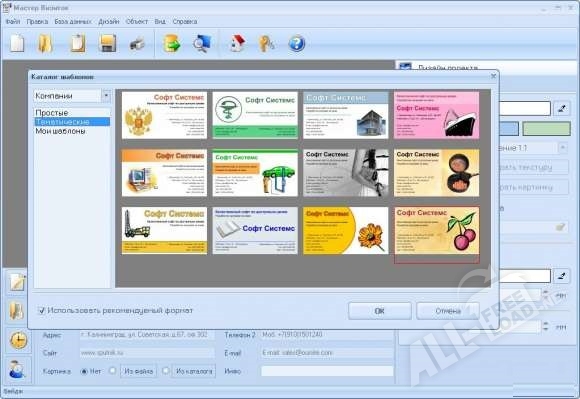580x399 pixels.
Task: Choose the cherry-themed business card template
Action: [436, 231]
